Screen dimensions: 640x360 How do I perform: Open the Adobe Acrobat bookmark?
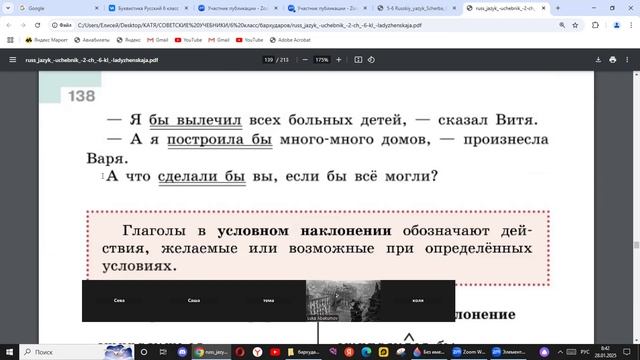click(x=290, y=40)
